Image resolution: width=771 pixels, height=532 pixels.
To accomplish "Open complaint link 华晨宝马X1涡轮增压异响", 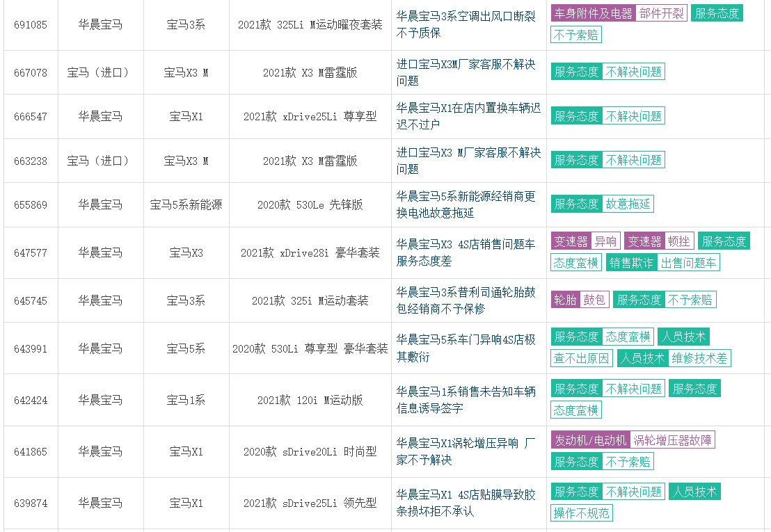I will point(466,451).
